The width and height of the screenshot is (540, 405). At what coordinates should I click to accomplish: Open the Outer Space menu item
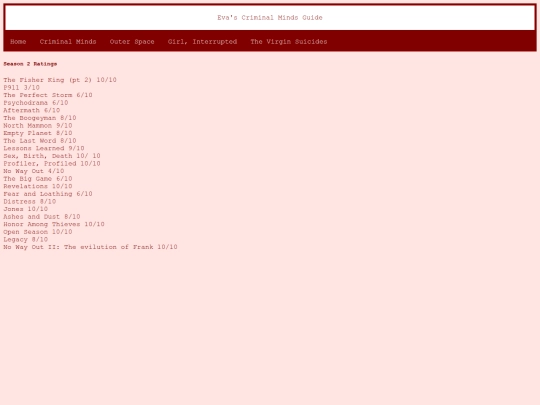pos(132,42)
